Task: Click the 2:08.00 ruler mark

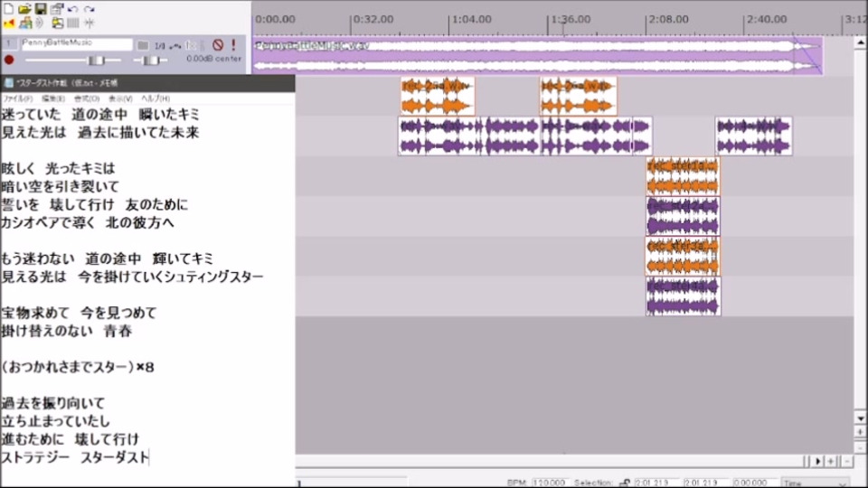Action: coord(668,19)
